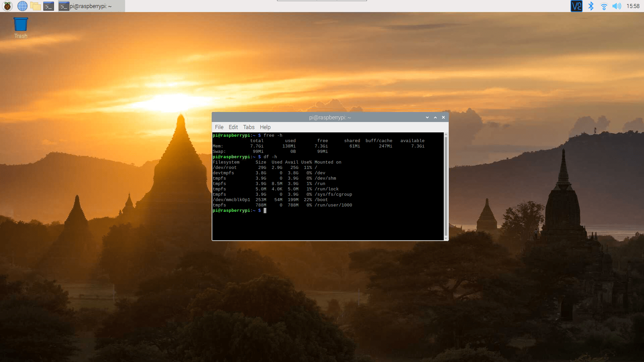Image resolution: width=644 pixels, height=362 pixels.
Task: Open the File Manager from the taskbar
Action: pyautogui.click(x=36, y=6)
